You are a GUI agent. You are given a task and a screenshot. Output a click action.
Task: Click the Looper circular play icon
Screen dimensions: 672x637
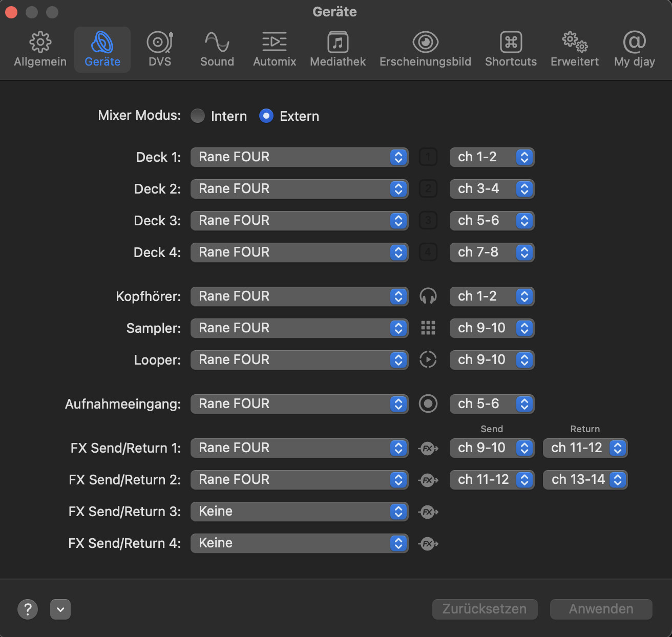pos(428,359)
